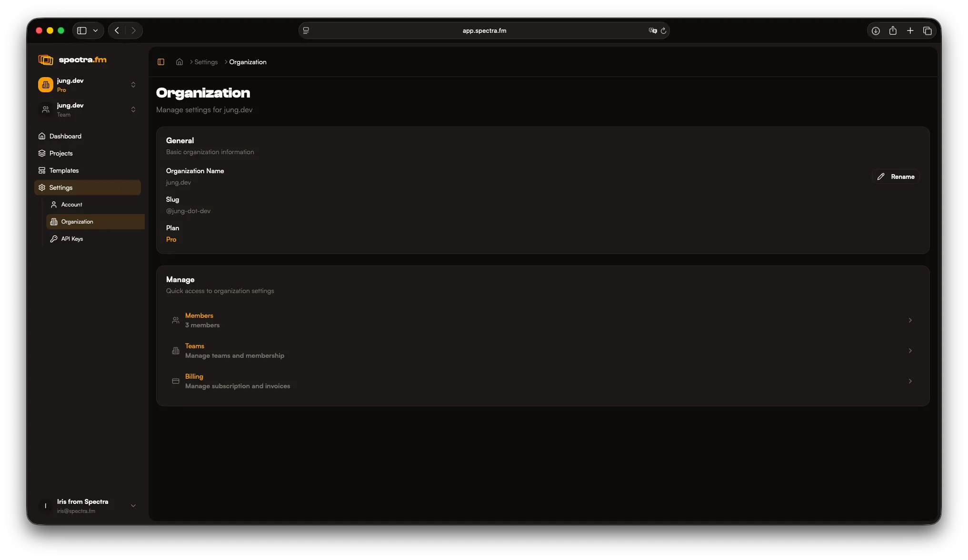Click the home icon in breadcrumb bar
Viewport: 968px width, 560px height.
179,62
